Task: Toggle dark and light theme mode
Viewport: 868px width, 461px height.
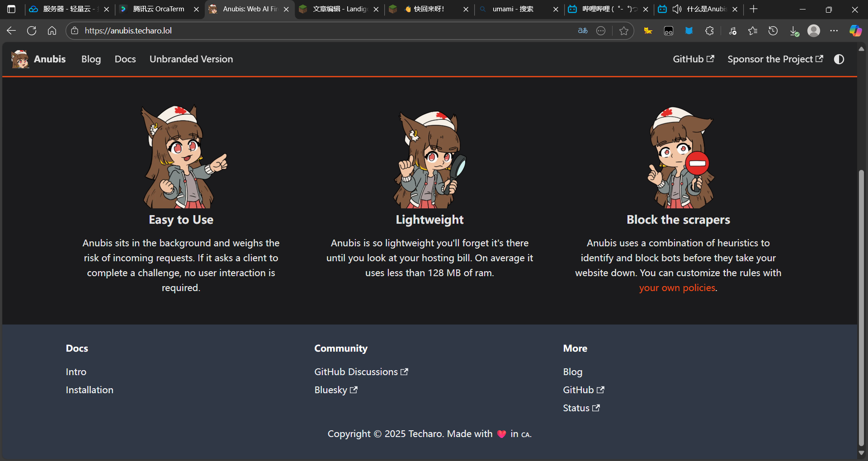Action: click(x=839, y=59)
